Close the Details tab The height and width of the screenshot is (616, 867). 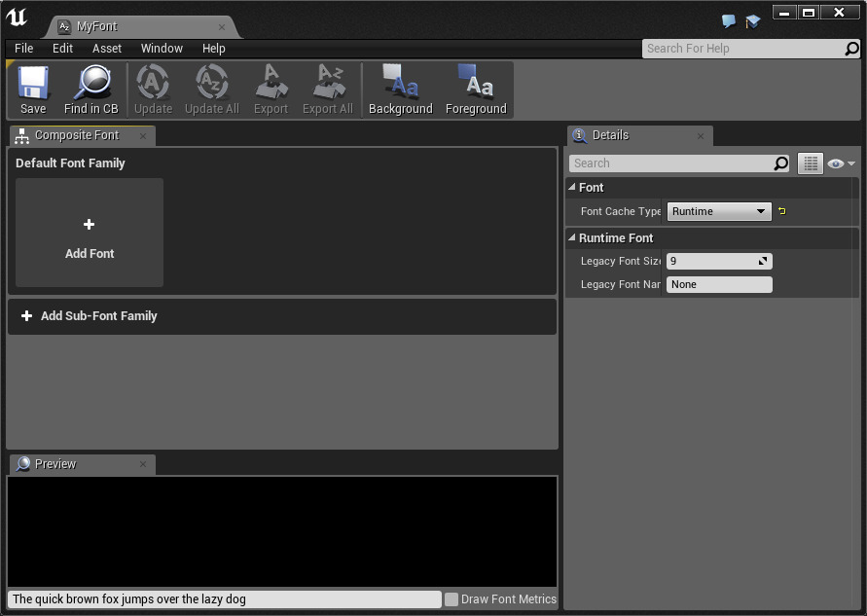tap(701, 136)
